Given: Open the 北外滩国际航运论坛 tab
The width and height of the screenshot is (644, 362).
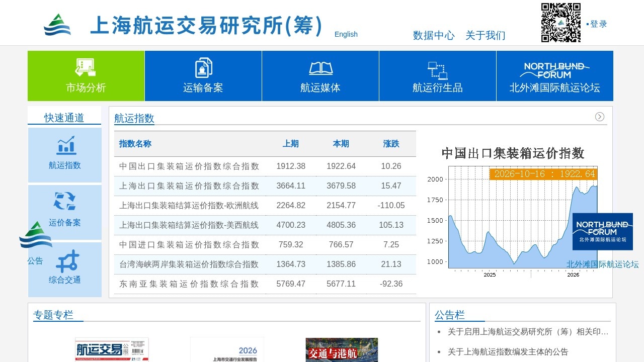Looking at the screenshot, I should click(555, 76).
